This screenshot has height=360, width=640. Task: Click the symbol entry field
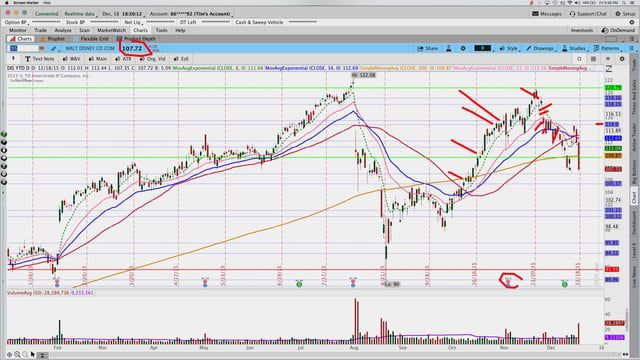point(24,48)
